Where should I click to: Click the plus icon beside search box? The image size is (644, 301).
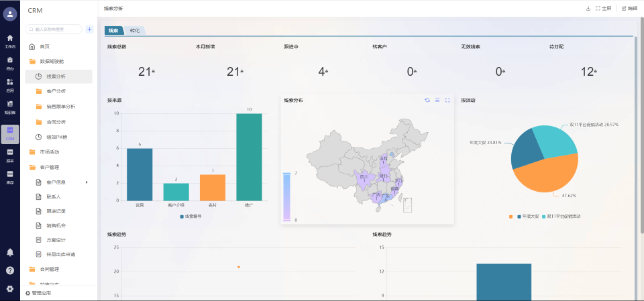[89, 29]
